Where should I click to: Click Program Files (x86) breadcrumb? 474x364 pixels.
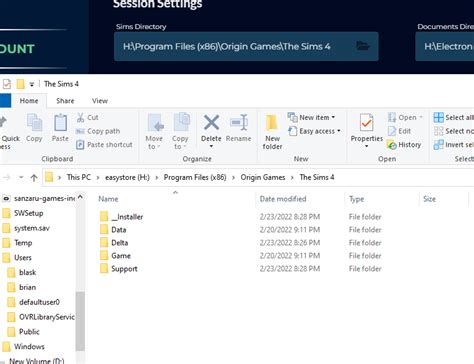(195, 177)
